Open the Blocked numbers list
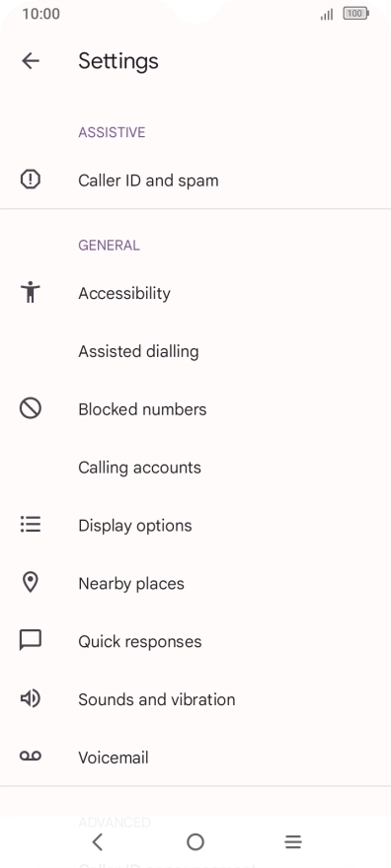Viewport: 391px width, 868px height. (x=195, y=409)
